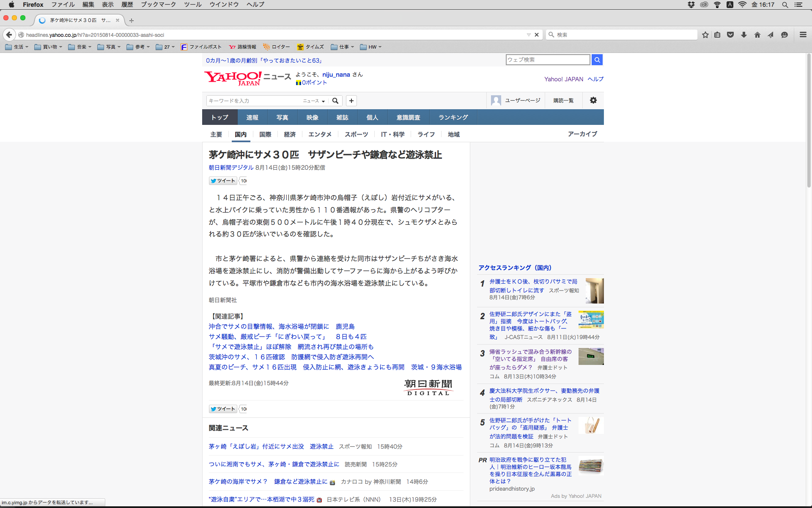The image size is (812, 508).
Task: Open Firefox downloads arrow icon
Action: click(x=744, y=35)
